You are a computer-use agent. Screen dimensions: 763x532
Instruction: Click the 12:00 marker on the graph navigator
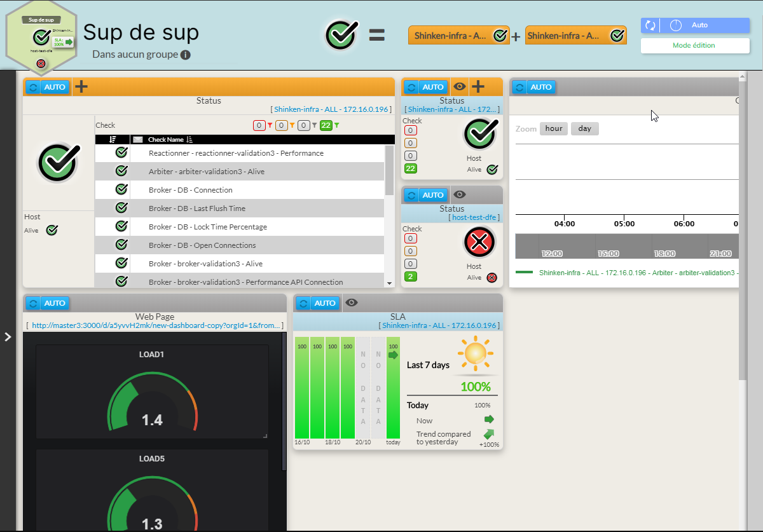pyautogui.click(x=552, y=254)
